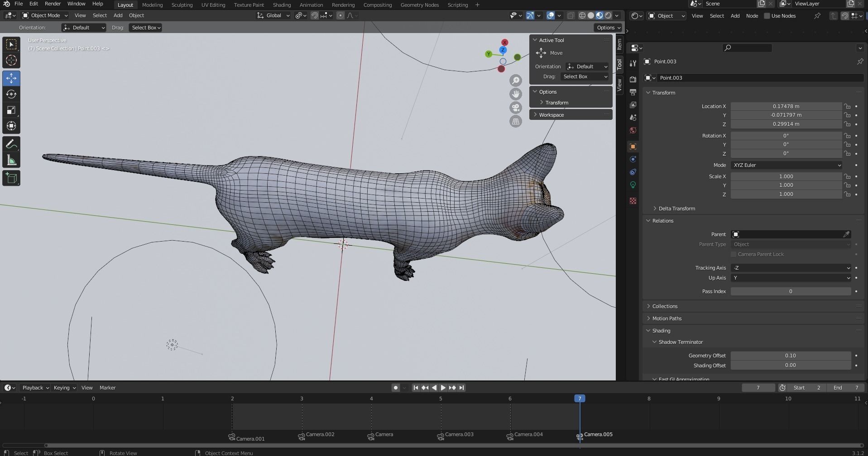Click Shading Offset value slider
The height and width of the screenshot is (456, 868).
pyautogui.click(x=791, y=365)
